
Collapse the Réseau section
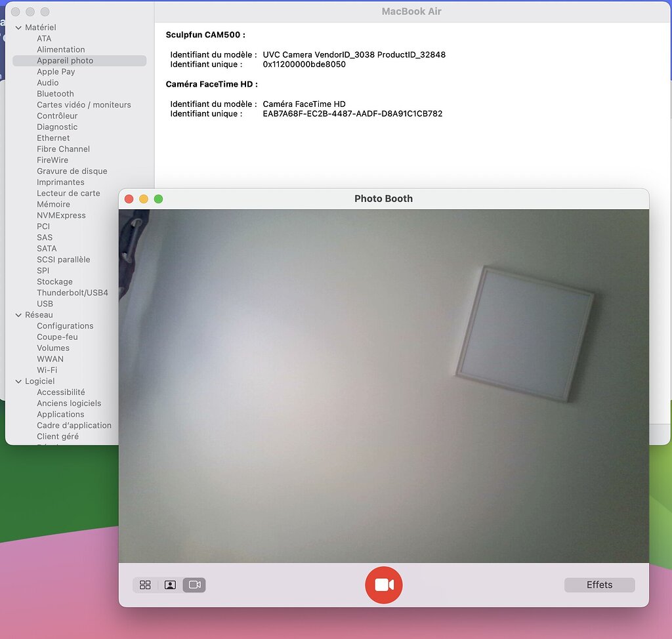click(x=18, y=315)
